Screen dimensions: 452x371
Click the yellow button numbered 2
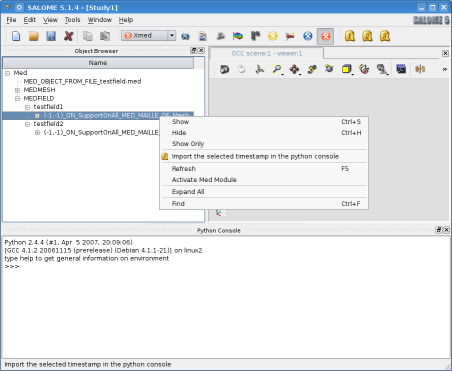(x=367, y=36)
